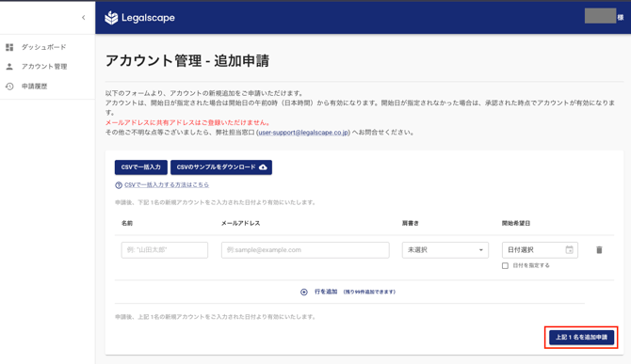The width and height of the screenshot is (631, 364).
Task: Click the red メールアドレスに共有アドレス warning text
Action: click(188, 122)
